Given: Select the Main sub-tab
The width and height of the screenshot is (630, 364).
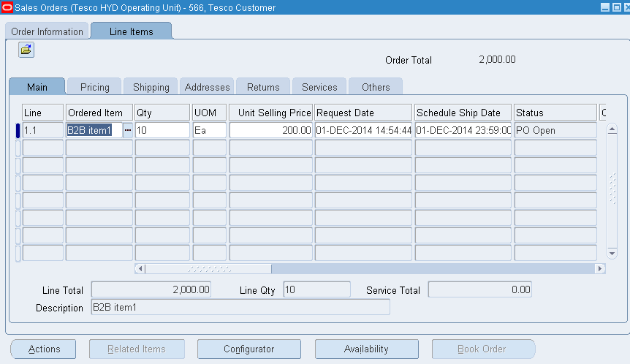Looking at the screenshot, I should (37, 87).
